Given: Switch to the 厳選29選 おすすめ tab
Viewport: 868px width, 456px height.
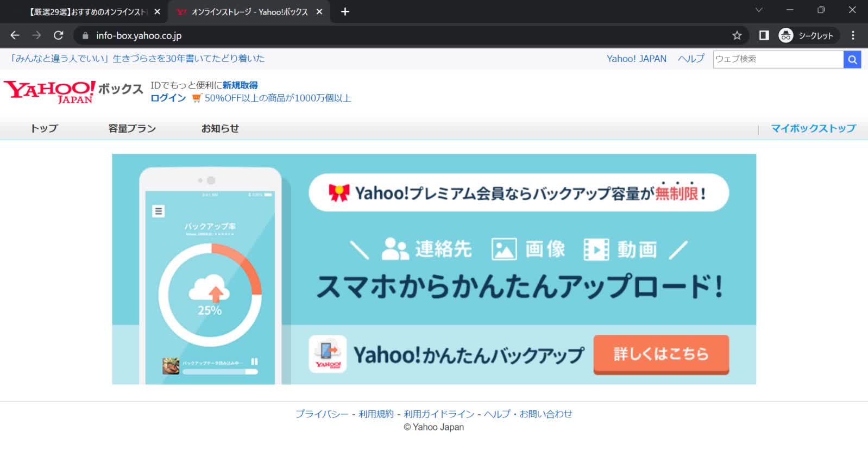Looking at the screenshot, I should tap(87, 11).
